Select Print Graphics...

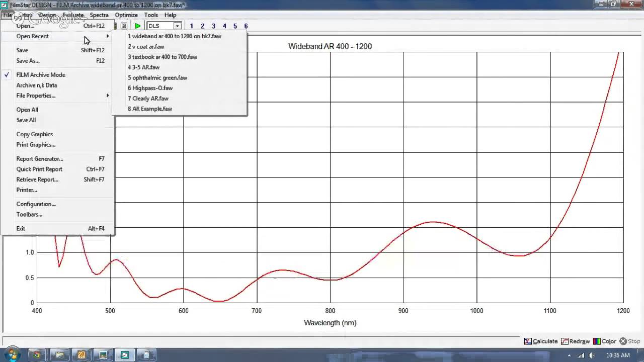pyautogui.click(x=58, y=145)
